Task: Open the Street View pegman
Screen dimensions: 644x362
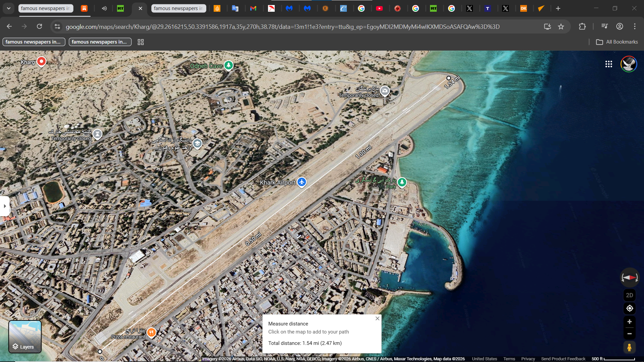Action: [629, 347]
